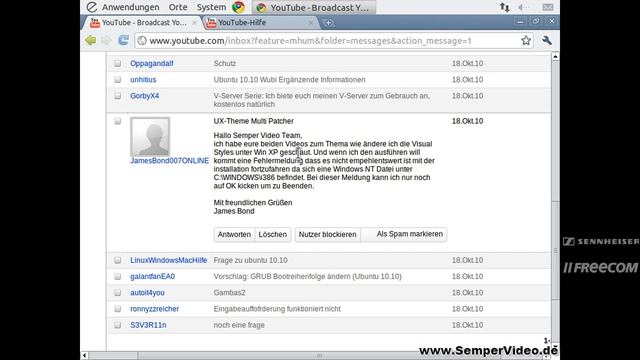
Task: Open new tab with plus button
Action: 328,23
